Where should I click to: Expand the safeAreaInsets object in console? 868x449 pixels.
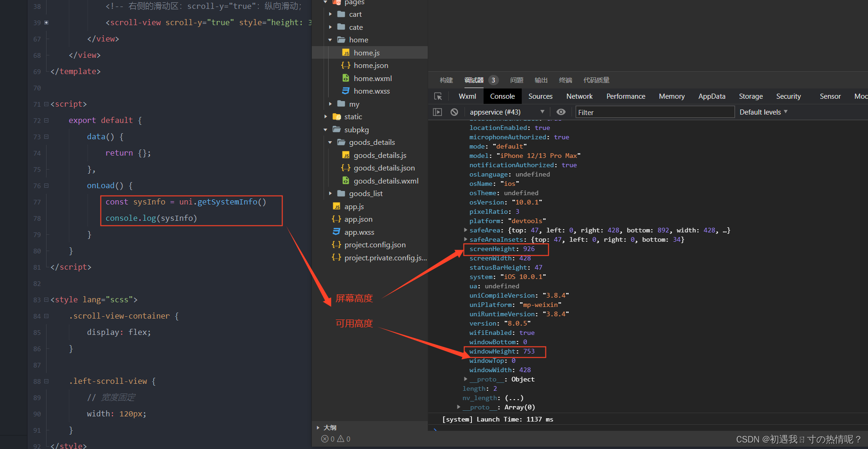click(465, 239)
